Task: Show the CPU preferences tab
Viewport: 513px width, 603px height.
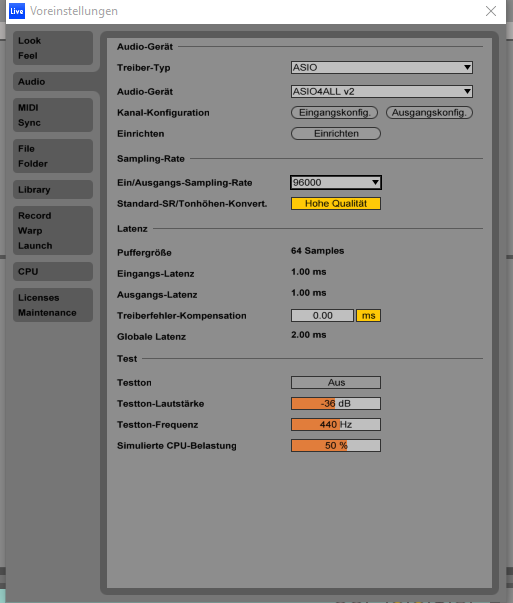Action: point(53,272)
